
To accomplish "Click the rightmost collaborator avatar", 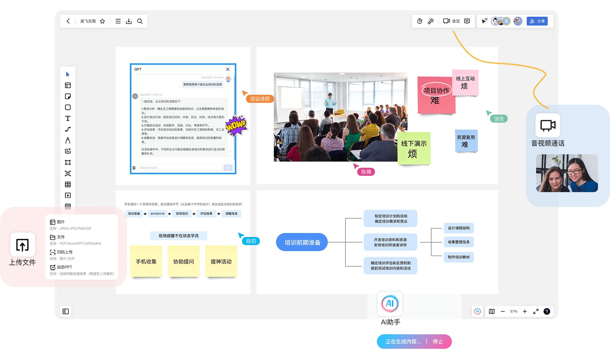I will click(x=517, y=21).
